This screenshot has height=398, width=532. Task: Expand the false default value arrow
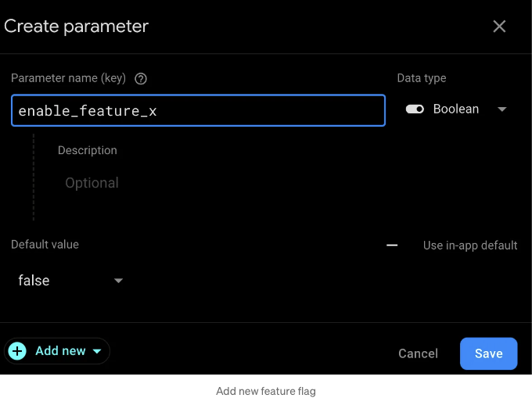118,281
